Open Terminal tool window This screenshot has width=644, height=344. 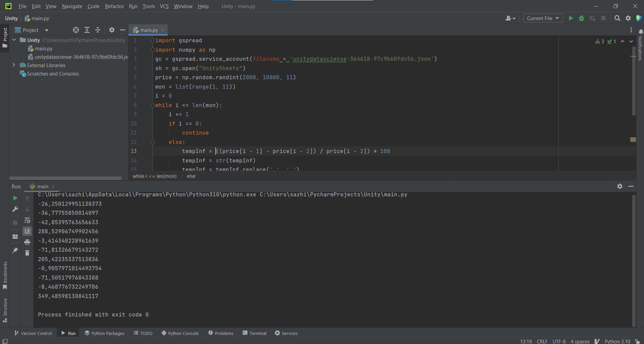coord(255,333)
